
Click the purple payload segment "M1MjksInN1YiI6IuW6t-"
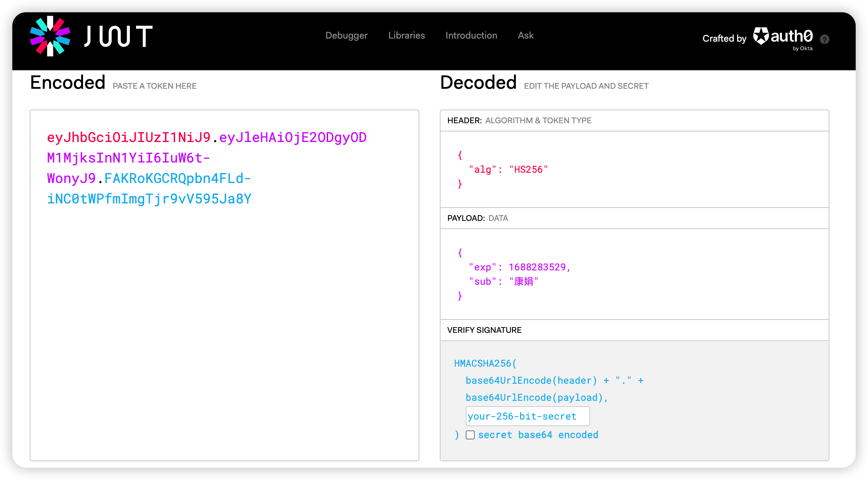[128, 158]
